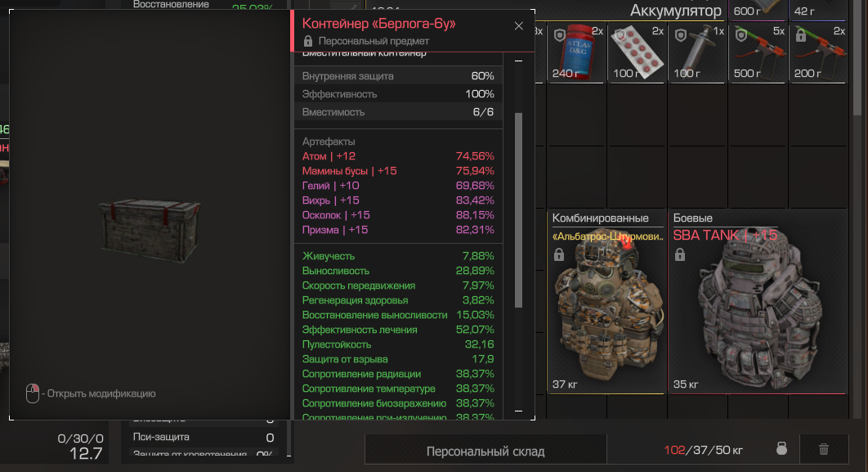
Task: Select the red pills blister pack item
Action: pyautogui.click(x=638, y=53)
